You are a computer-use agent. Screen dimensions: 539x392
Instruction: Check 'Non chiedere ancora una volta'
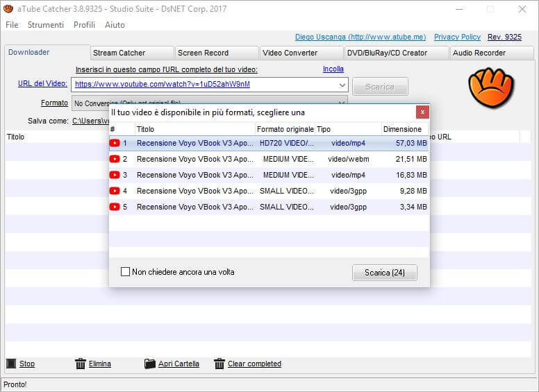(x=125, y=272)
